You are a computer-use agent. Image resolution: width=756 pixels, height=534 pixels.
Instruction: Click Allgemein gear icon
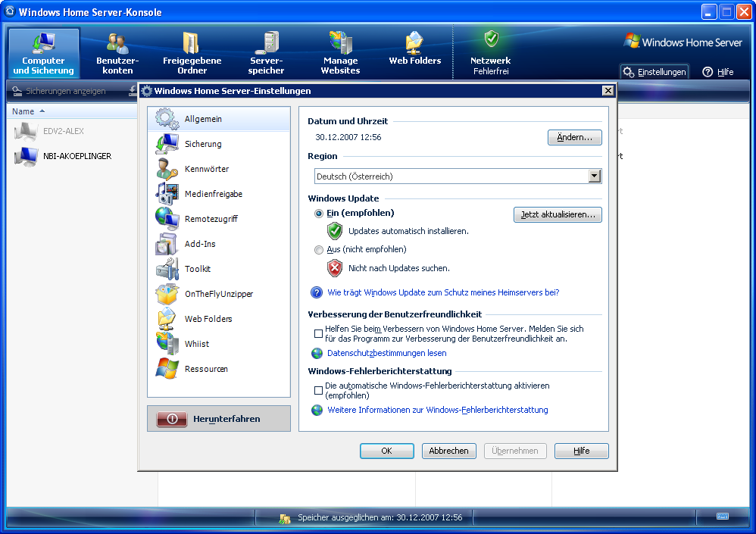(167, 119)
